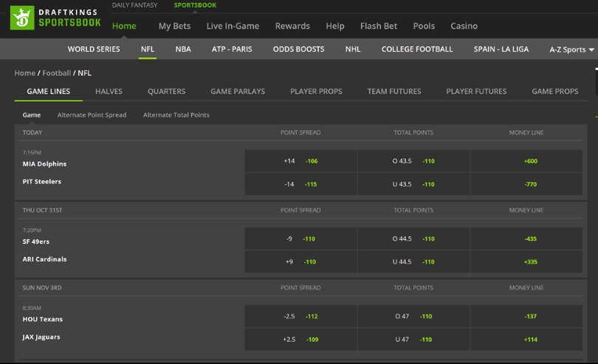Image resolution: width=598 pixels, height=364 pixels.
Task: Switch to the Game Props tab
Action: pos(555,92)
